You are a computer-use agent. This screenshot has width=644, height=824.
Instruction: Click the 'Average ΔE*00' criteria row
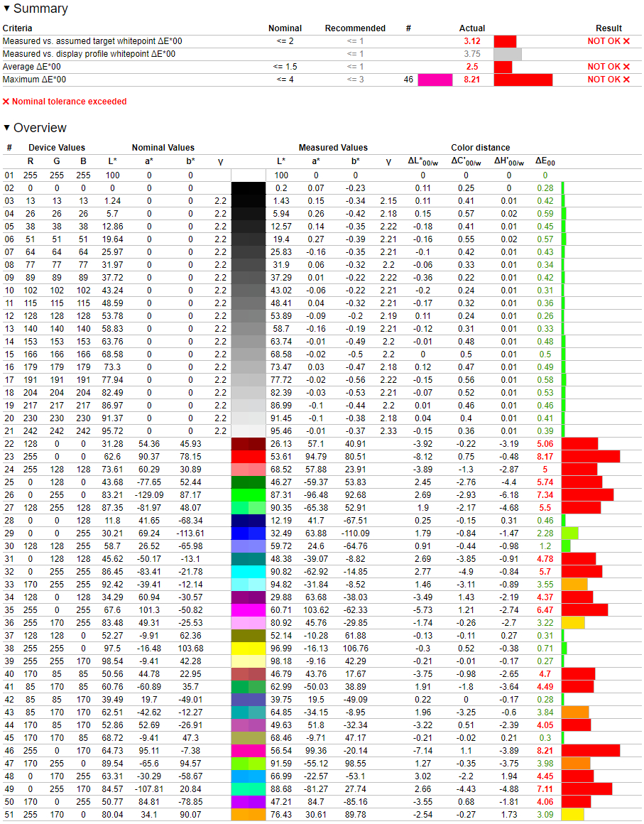coord(322,67)
